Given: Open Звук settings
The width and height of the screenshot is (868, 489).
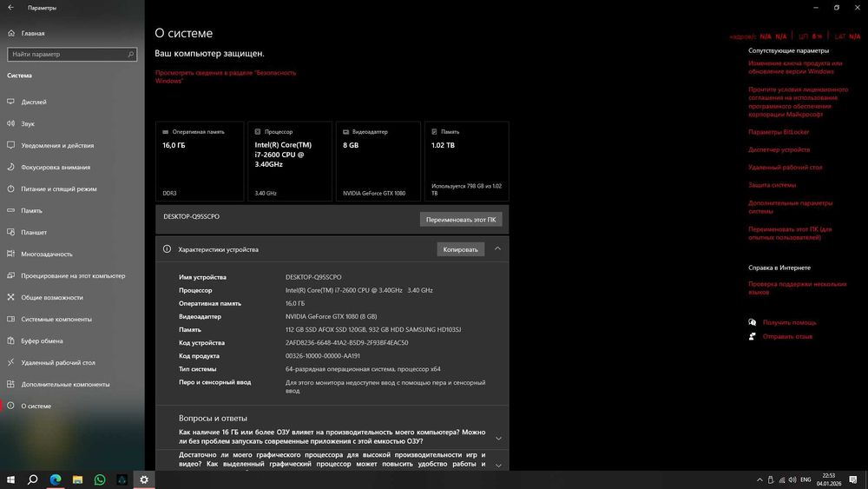Looking at the screenshot, I should [28, 123].
